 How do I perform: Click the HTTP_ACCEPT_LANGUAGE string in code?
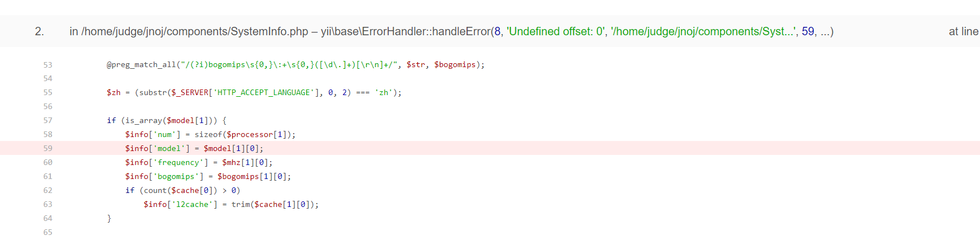[264, 93]
